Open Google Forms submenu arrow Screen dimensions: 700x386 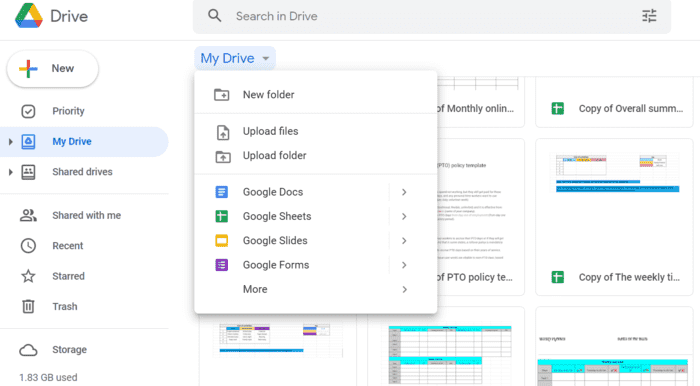point(404,265)
